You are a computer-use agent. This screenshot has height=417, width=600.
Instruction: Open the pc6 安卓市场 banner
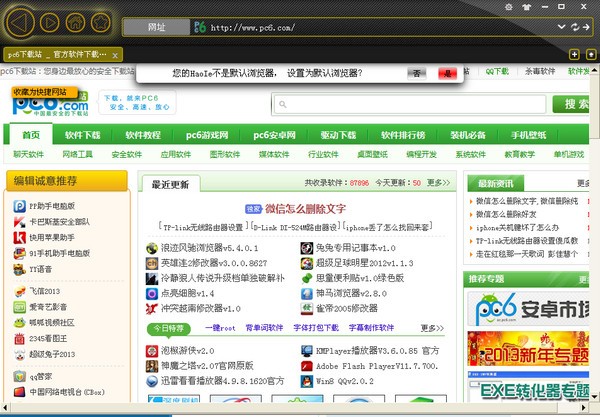click(528, 309)
